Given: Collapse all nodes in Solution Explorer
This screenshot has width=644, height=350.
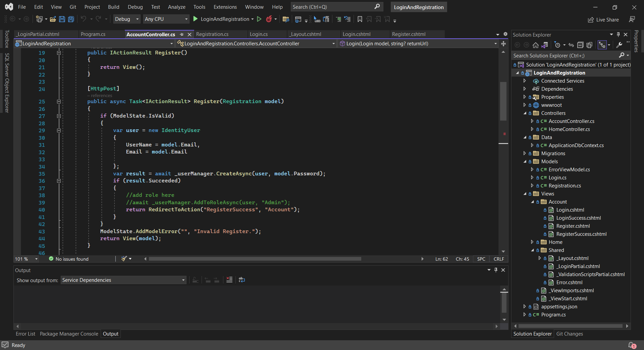Looking at the screenshot, I should [x=580, y=45].
